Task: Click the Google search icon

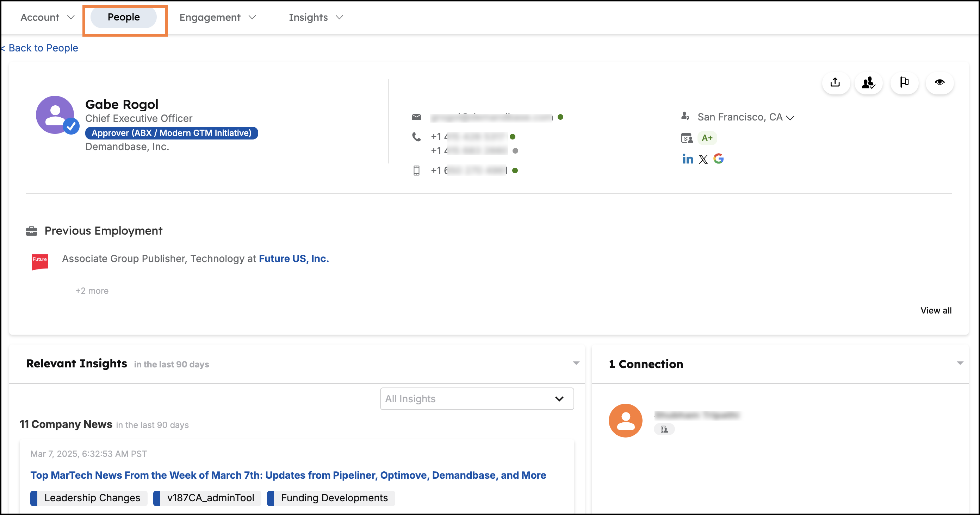Action: (x=718, y=159)
